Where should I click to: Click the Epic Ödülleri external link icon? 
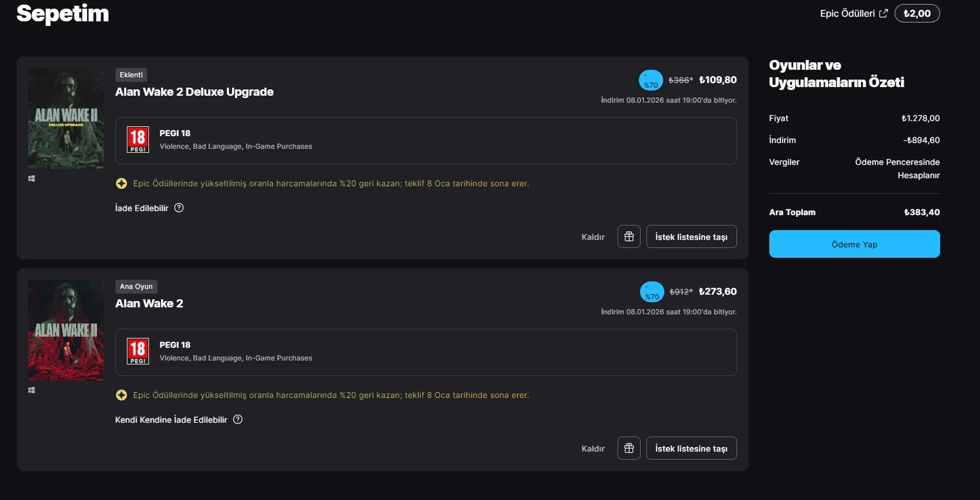[883, 13]
